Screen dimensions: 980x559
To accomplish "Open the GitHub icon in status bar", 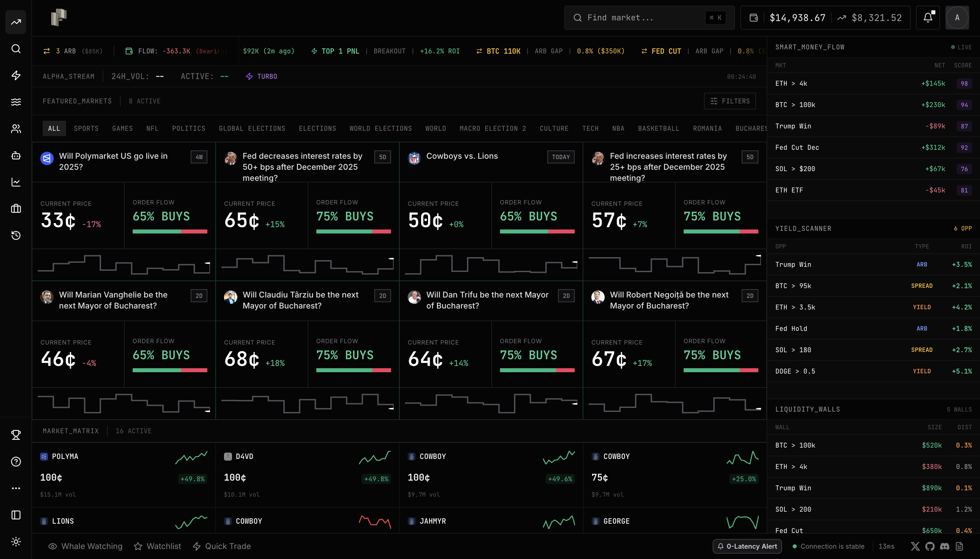I will point(930,546).
